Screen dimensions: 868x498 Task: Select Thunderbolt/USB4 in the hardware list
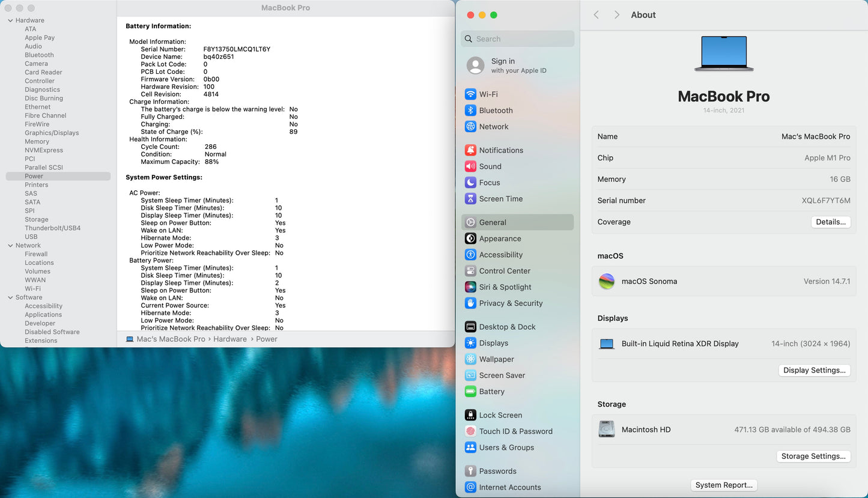[52, 228]
